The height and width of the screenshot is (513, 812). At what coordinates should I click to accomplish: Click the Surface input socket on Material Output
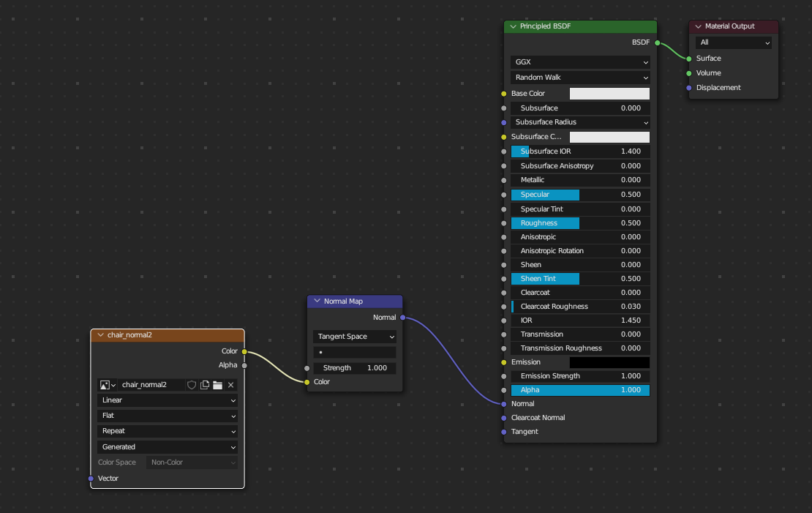(x=689, y=59)
